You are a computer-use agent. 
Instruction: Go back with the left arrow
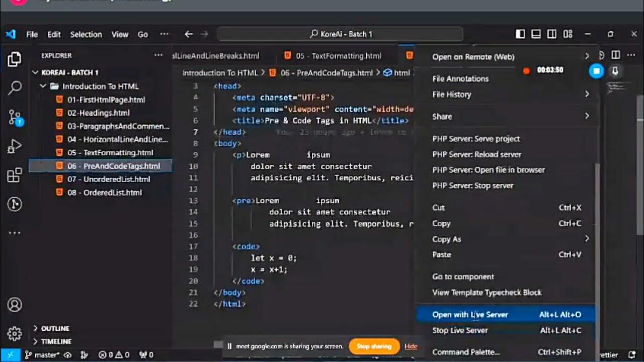coord(189,34)
